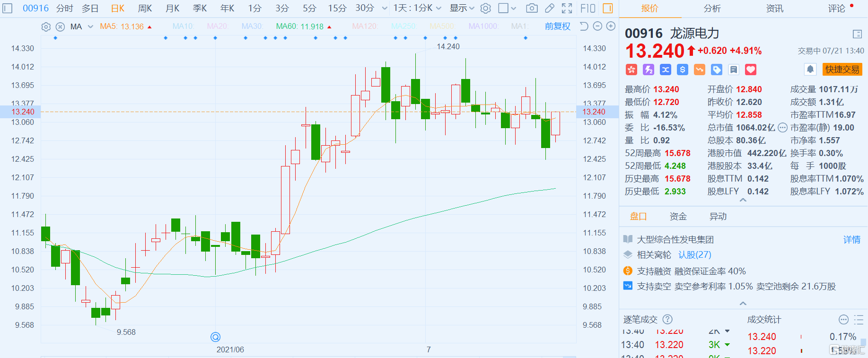This screenshot has width=868, height=358.
Task: Zoom in chart with plus circle
Action: 611,26
